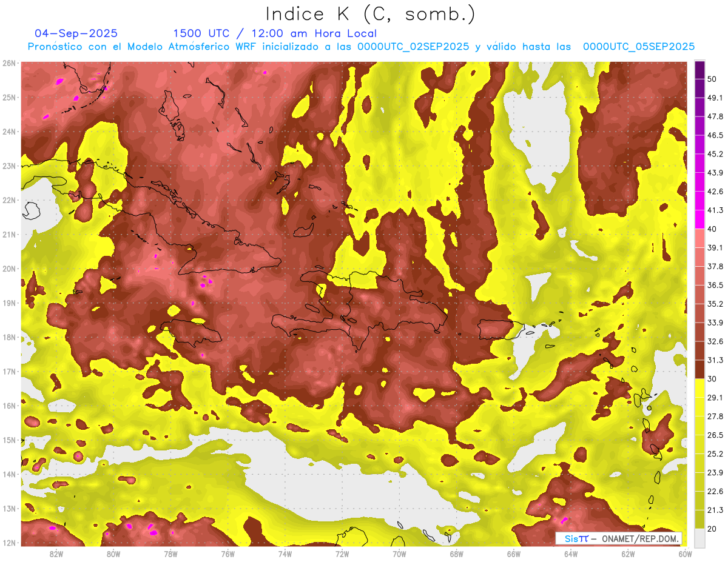
Task: Click the '0000UTC_05SEP2025' valid-until time text
Action: (639, 47)
